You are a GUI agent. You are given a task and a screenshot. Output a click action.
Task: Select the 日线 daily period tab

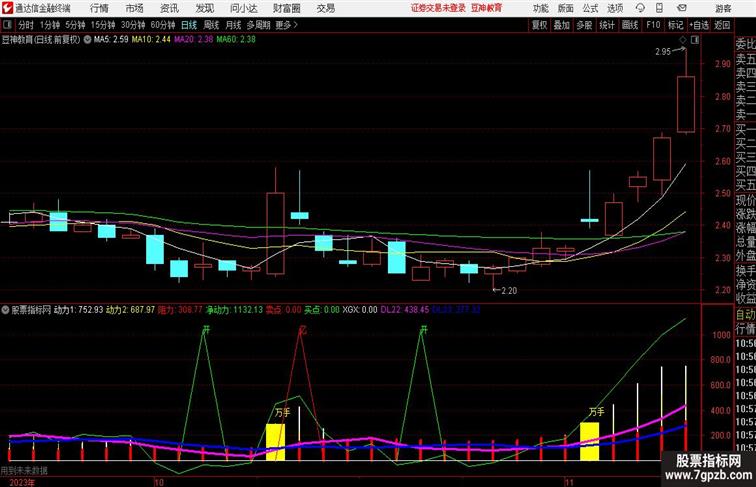pos(189,25)
